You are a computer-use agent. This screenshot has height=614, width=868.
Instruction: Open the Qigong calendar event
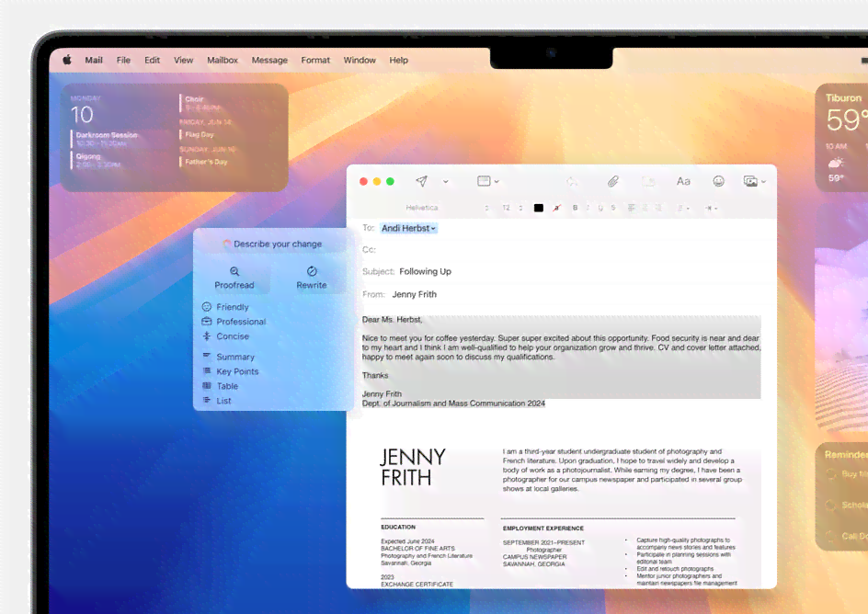[x=97, y=161]
